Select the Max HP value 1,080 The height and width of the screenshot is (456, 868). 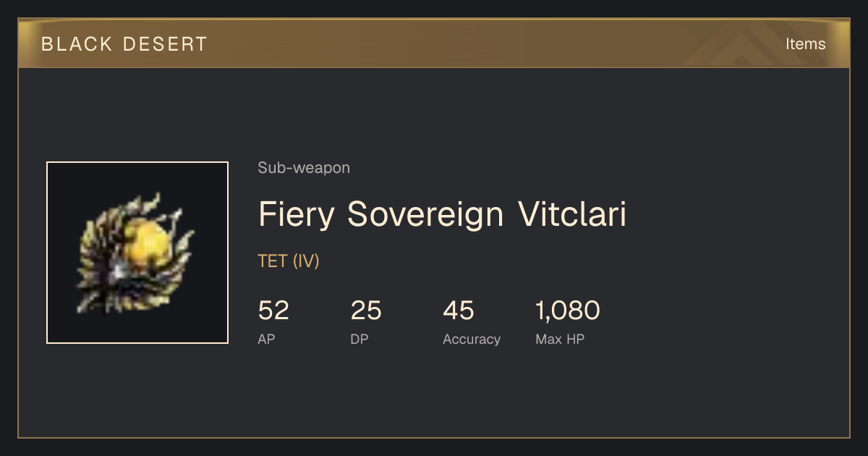[568, 311]
